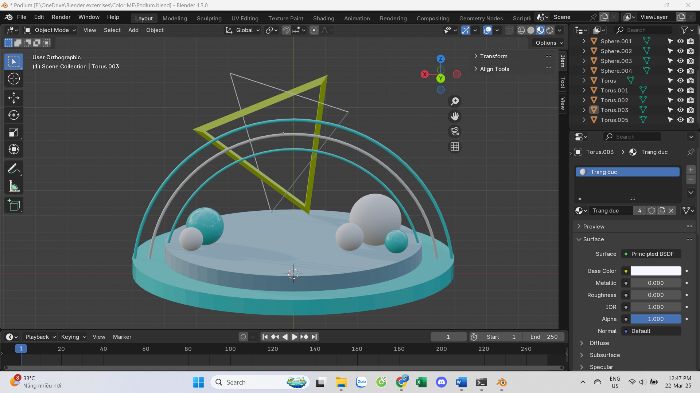This screenshot has height=393, width=700.
Task: Expand the Torus.001 outliner row
Action: click(x=583, y=90)
